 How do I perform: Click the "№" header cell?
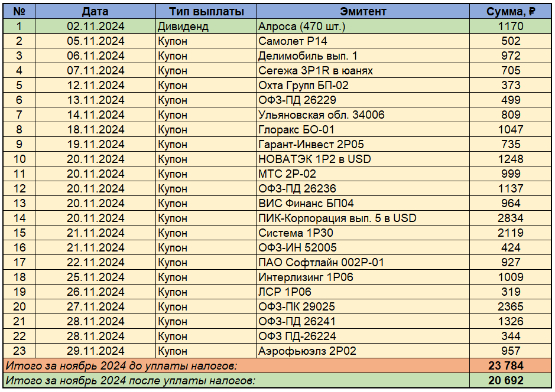point(19,11)
